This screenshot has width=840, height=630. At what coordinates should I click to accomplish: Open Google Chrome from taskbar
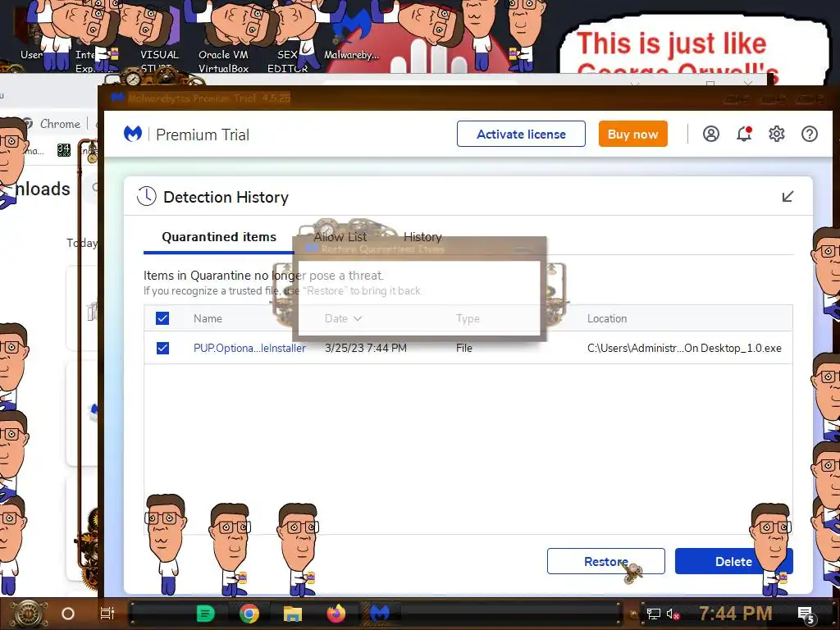[249, 614]
